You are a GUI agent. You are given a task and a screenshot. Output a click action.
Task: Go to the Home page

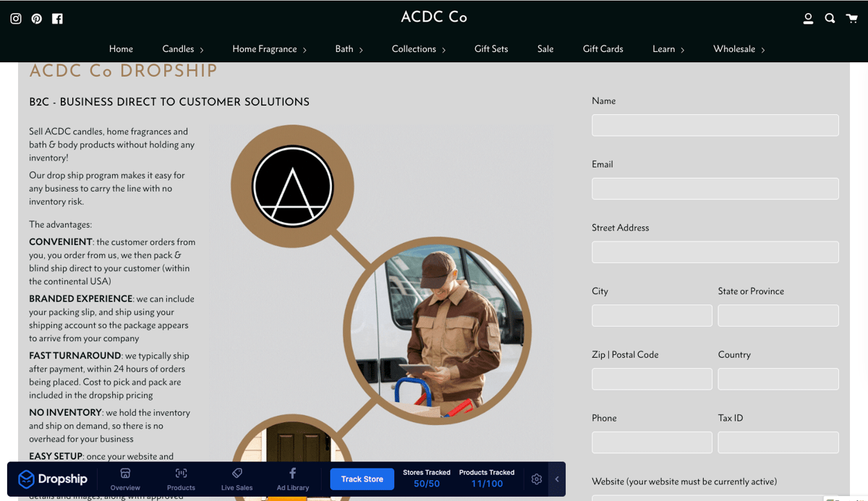point(121,49)
